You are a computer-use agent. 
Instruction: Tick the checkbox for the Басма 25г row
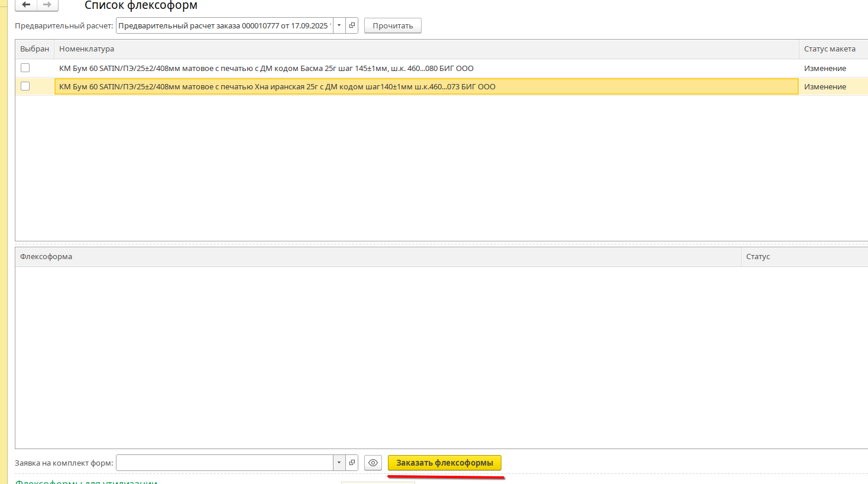click(x=25, y=68)
